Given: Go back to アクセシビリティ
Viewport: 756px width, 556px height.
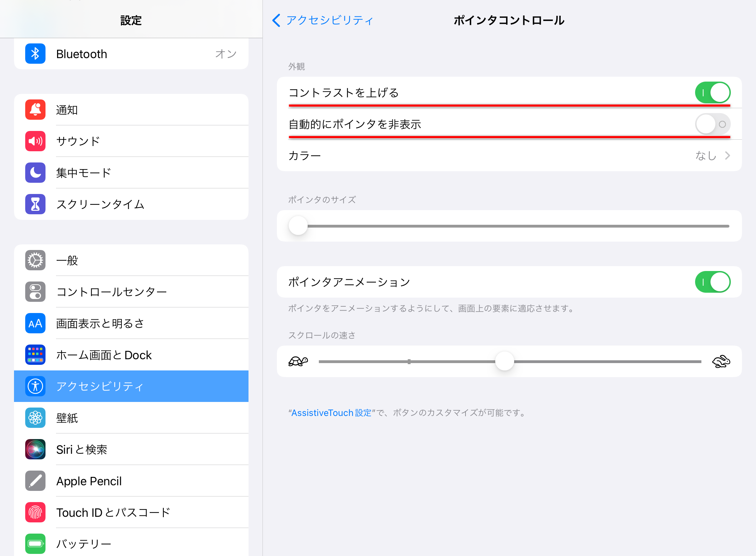Looking at the screenshot, I should pyautogui.click(x=322, y=20).
